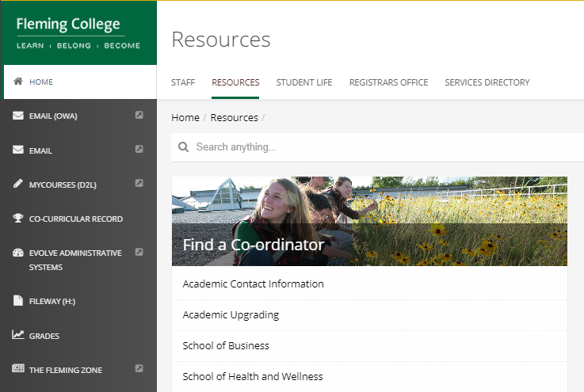Click the pencil icon next to MyCourses (D2L)
Image resolution: width=584 pixels, height=392 pixels.
[x=18, y=184]
